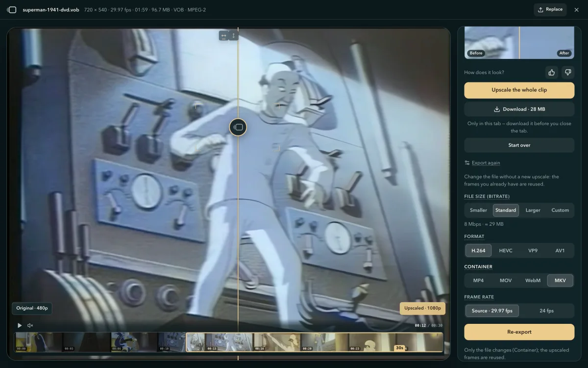The image size is (588, 368).
Task: Select Custom bitrate option
Action: 560,210
